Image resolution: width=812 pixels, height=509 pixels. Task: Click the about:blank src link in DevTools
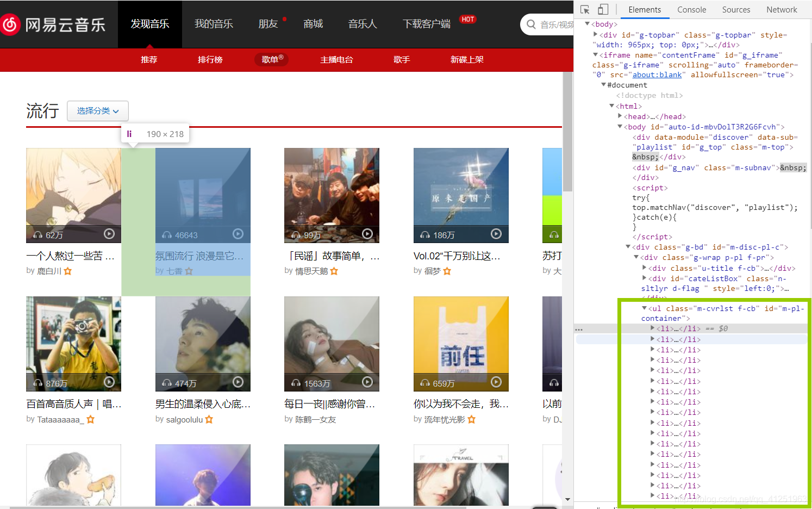(x=657, y=75)
